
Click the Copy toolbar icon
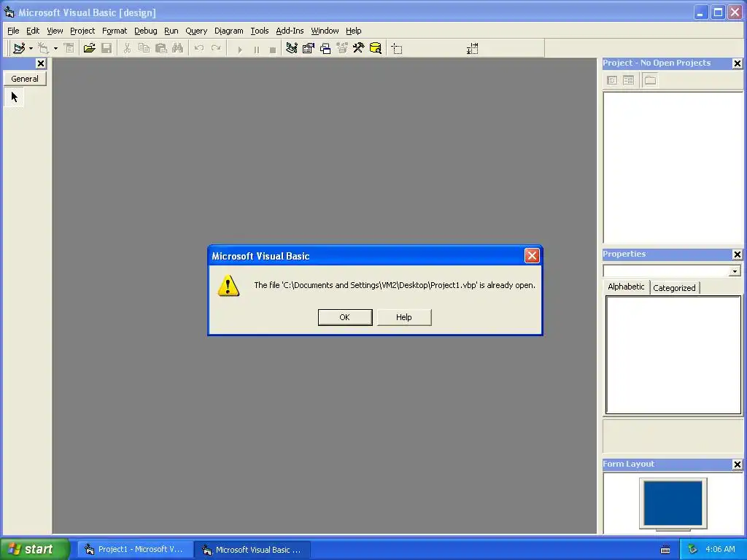(144, 48)
